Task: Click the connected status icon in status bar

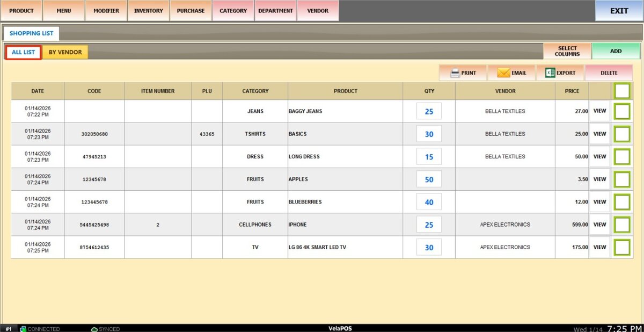Action: (x=23, y=329)
